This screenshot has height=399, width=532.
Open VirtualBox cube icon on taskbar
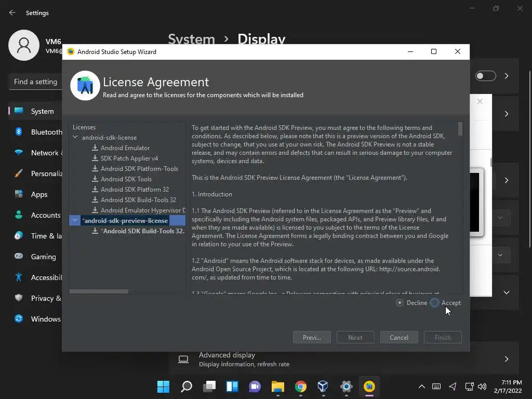[x=323, y=387]
